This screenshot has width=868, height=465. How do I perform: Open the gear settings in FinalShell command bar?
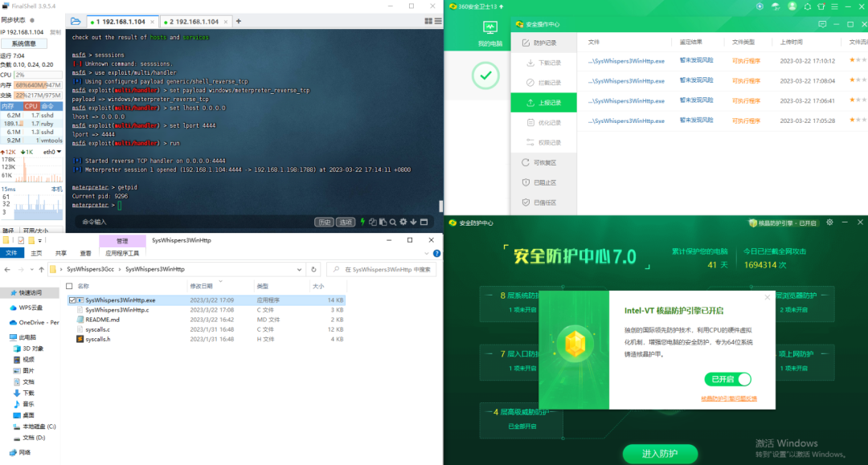pos(403,222)
